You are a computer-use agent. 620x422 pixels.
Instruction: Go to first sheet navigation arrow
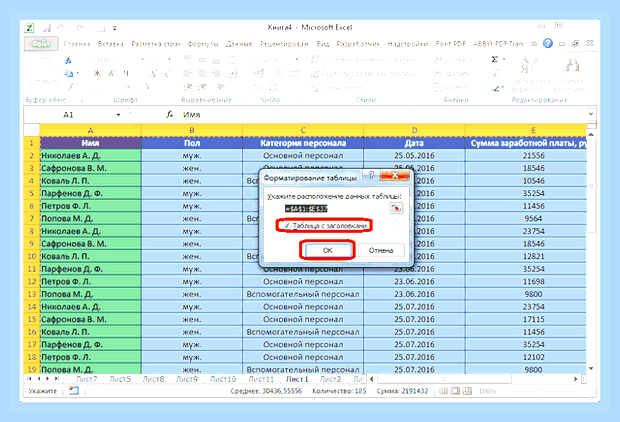click(29, 379)
